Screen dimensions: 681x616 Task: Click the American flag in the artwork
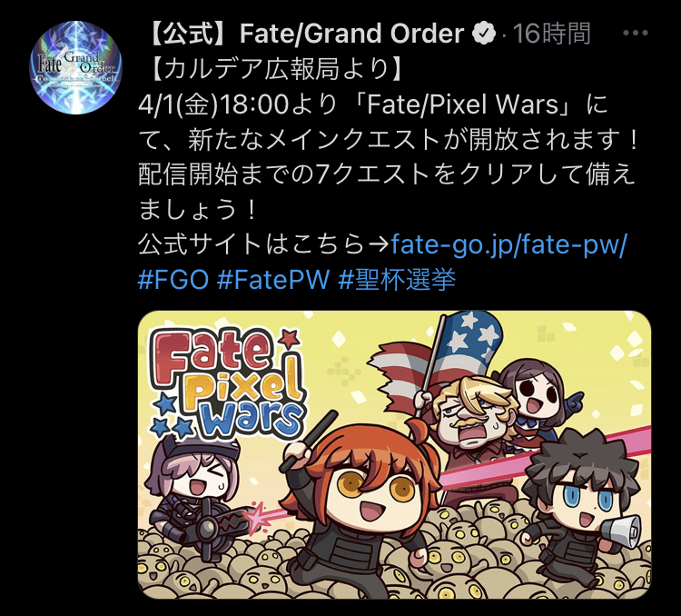439,354
